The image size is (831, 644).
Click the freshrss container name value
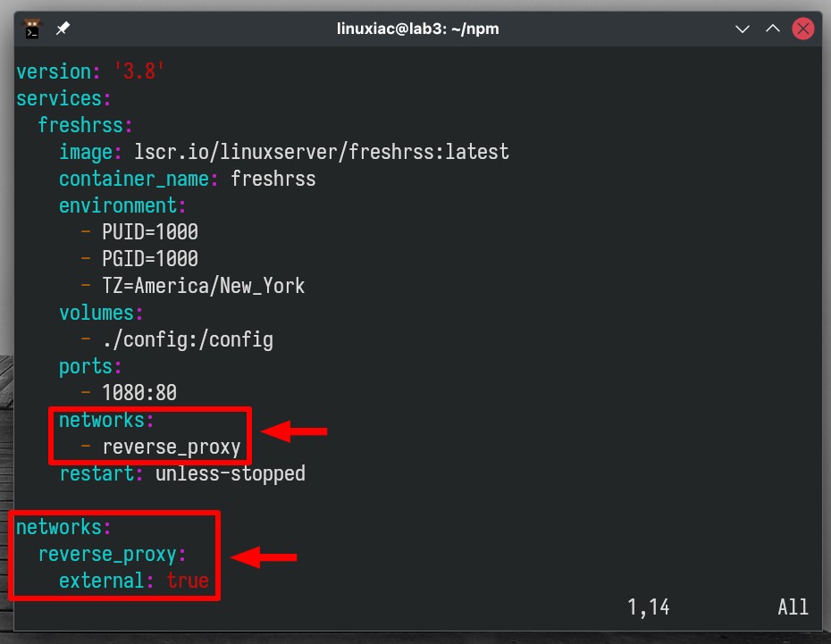click(273, 179)
